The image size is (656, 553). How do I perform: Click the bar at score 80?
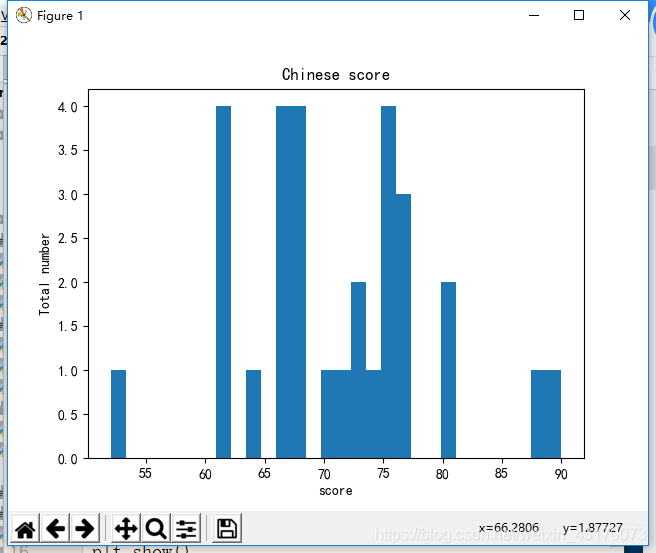point(448,370)
